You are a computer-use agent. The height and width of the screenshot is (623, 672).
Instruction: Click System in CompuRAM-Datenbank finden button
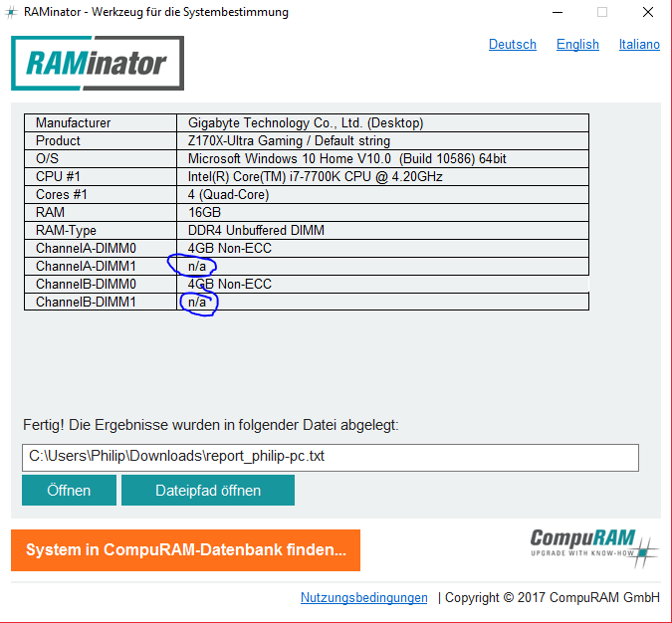185,550
